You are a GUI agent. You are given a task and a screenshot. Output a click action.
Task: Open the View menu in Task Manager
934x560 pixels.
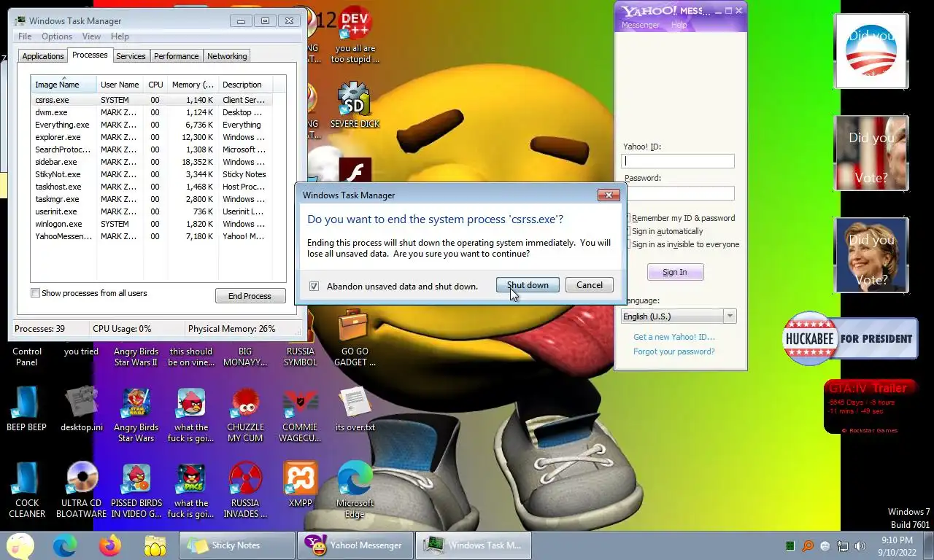click(x=91, y=36)
